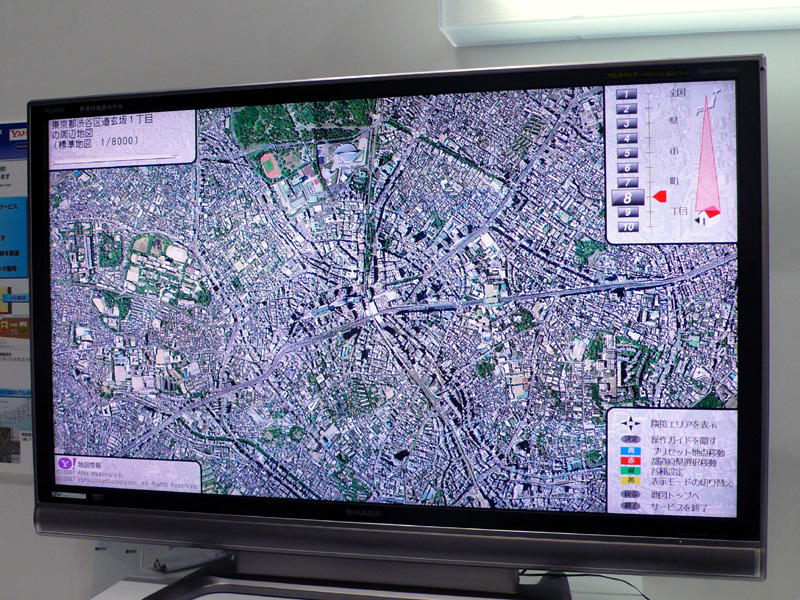Click the サービスを終了 guide text

[x=680, y=508]
